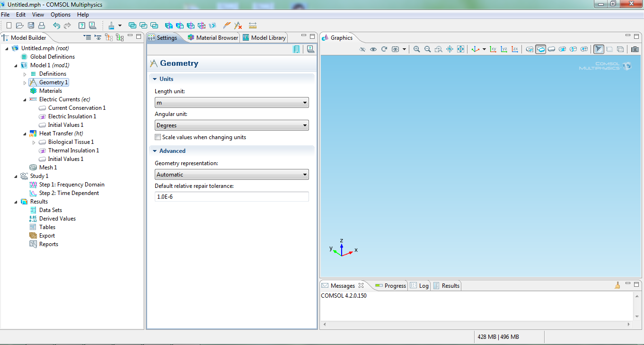Open the Edit menu
This screenshot has height=345, width=644.
click(21, 15)
